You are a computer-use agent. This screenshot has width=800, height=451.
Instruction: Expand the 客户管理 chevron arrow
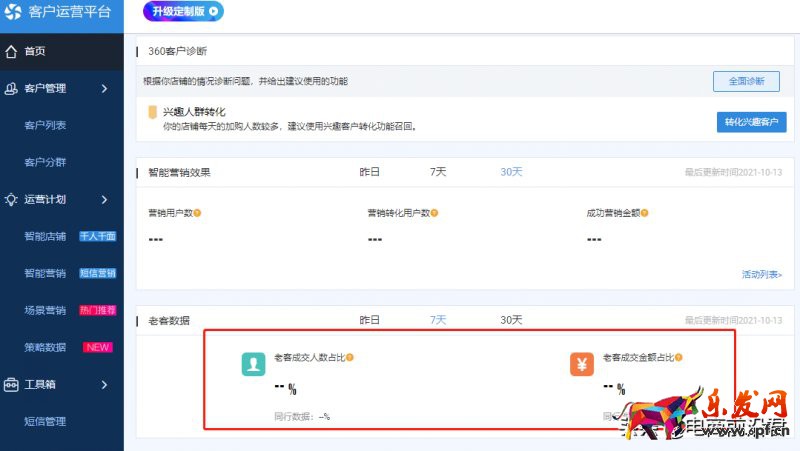(x=104, y=89)
